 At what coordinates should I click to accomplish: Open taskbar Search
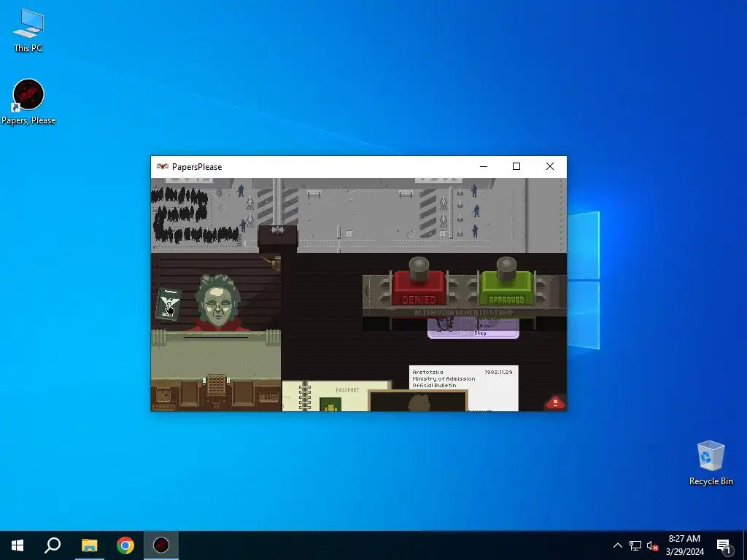click(53, 545)
